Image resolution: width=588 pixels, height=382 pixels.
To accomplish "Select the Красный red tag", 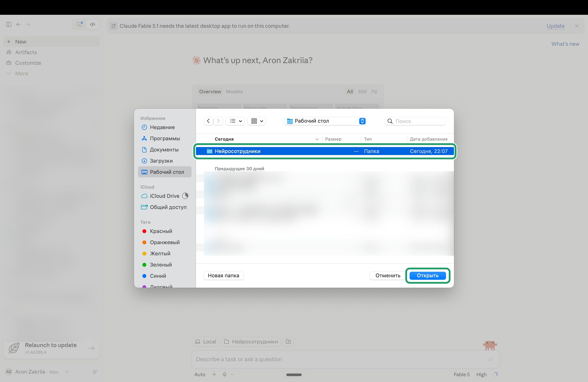I will pos(165,231).
